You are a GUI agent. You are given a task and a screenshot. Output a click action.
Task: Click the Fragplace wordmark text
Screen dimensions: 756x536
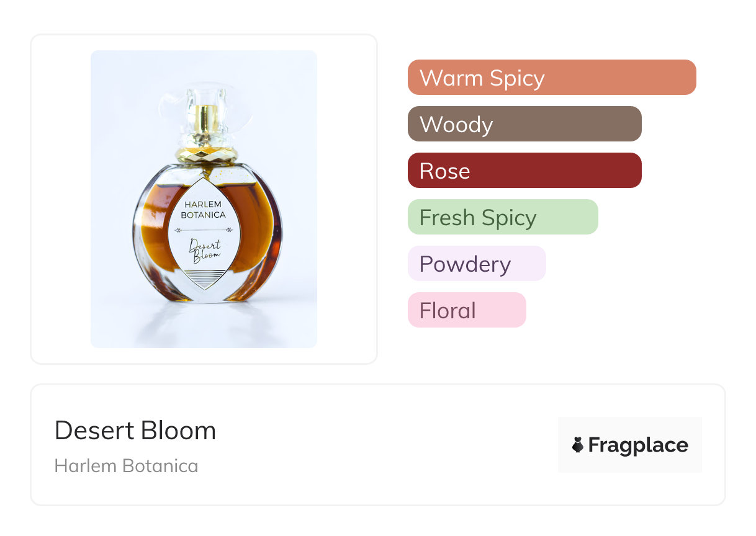[x=638, y=445]
